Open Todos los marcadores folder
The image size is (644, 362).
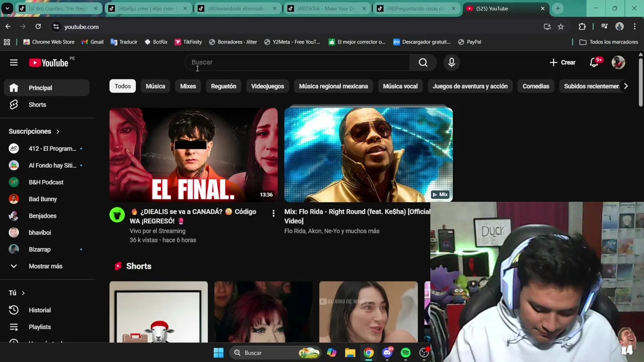[609, 42]
